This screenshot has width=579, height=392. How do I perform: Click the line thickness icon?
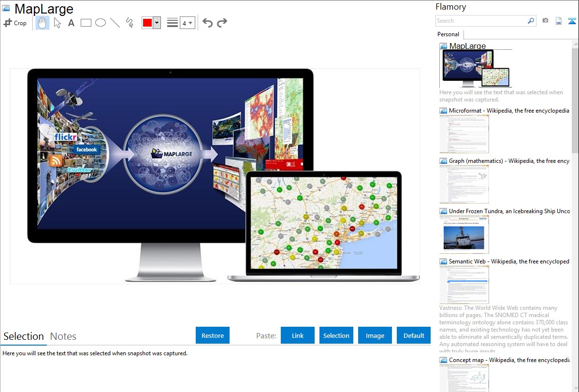point(172,23)
